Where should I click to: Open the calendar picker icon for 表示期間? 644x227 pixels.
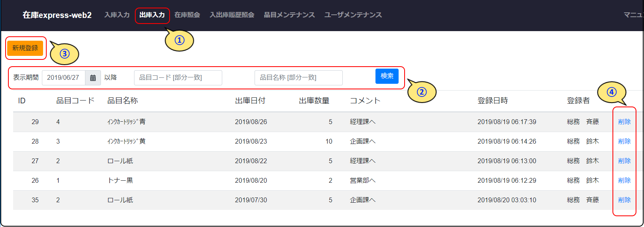point(93,78)
